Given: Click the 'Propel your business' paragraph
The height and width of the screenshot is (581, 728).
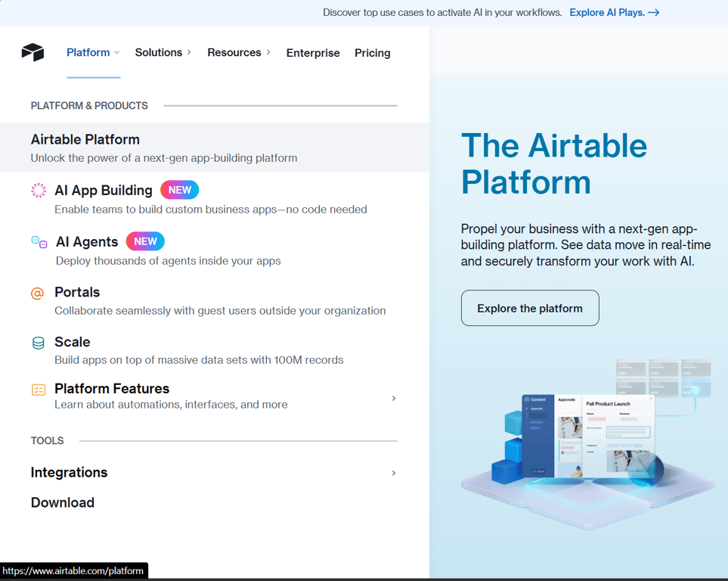Looking at the screenshot, I should coord(586,245).
